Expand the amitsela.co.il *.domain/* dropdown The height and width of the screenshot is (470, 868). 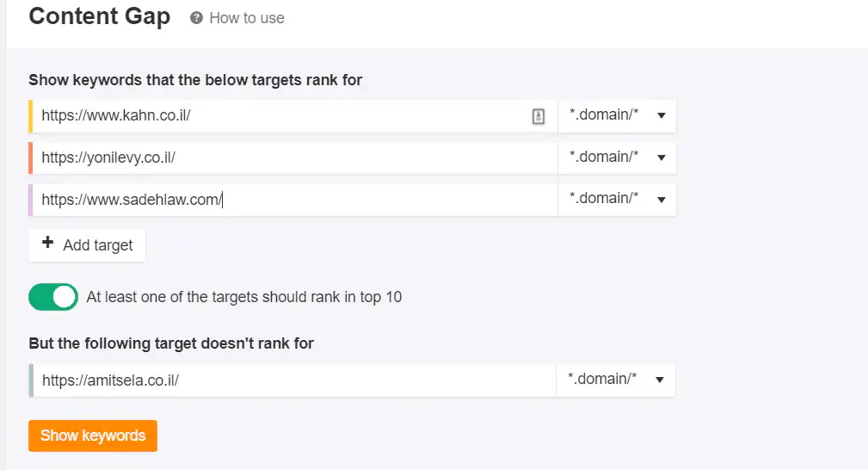615,380
